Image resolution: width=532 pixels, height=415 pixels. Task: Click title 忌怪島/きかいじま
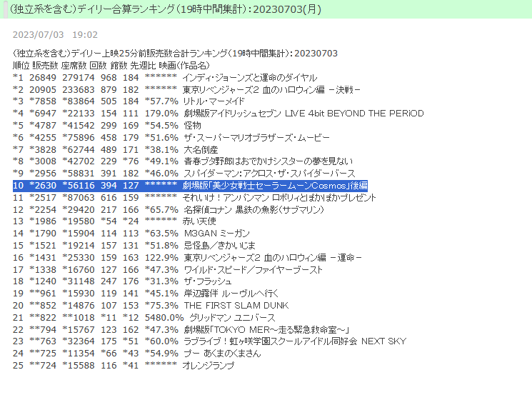pyautogui.click(x=219, y=245)
